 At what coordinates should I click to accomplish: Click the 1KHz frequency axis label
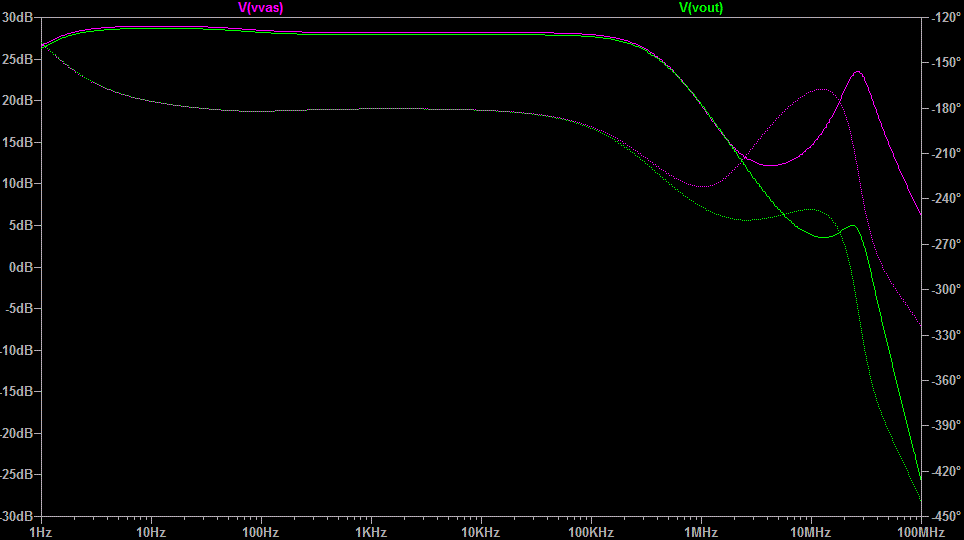pos(371,532)
